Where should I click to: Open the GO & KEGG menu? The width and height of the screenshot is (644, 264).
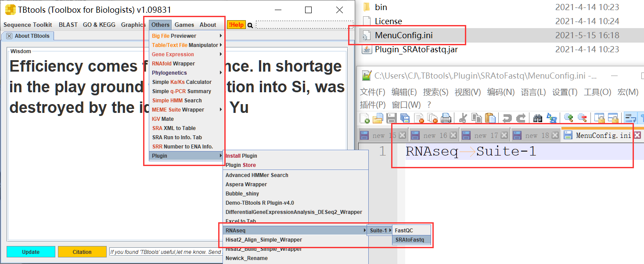click(99, 25)
